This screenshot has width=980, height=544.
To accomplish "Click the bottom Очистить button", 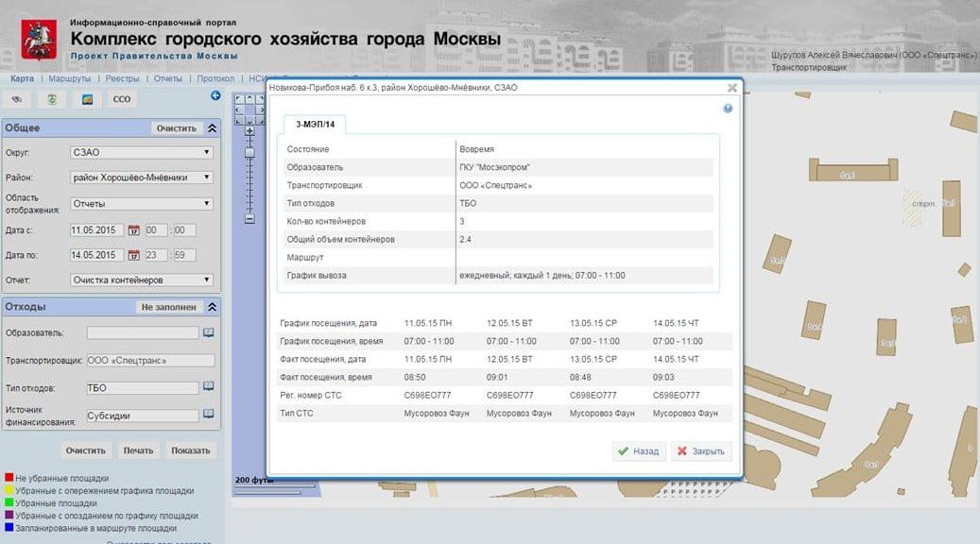I will [x=86, y=450].
